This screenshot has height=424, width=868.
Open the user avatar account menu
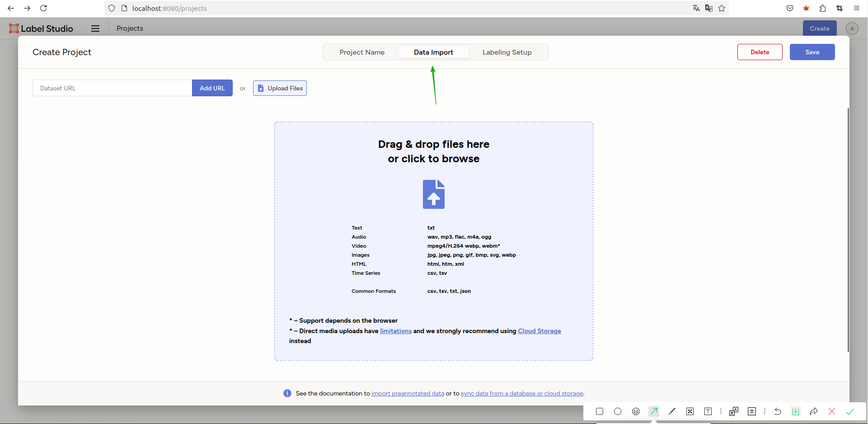(x=852, y=28)
